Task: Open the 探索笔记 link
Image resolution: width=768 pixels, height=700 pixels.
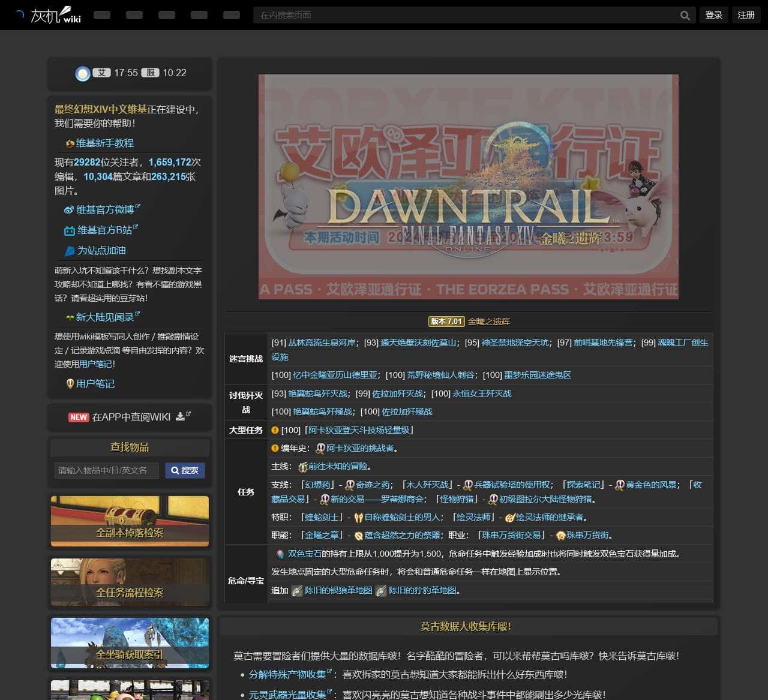Action: pos(583,485)
